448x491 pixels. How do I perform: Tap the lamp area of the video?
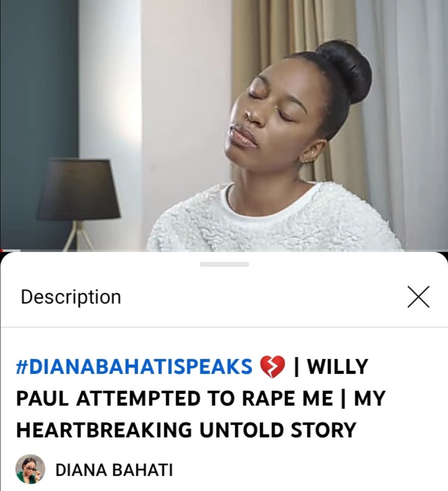click(78, 200)
